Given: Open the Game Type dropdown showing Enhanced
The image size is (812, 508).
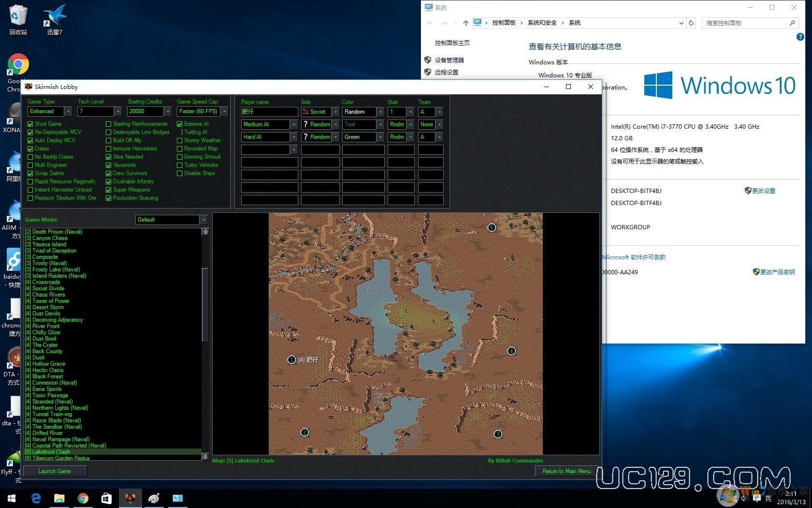Looking at the screenshot, I should pos(68,111).
